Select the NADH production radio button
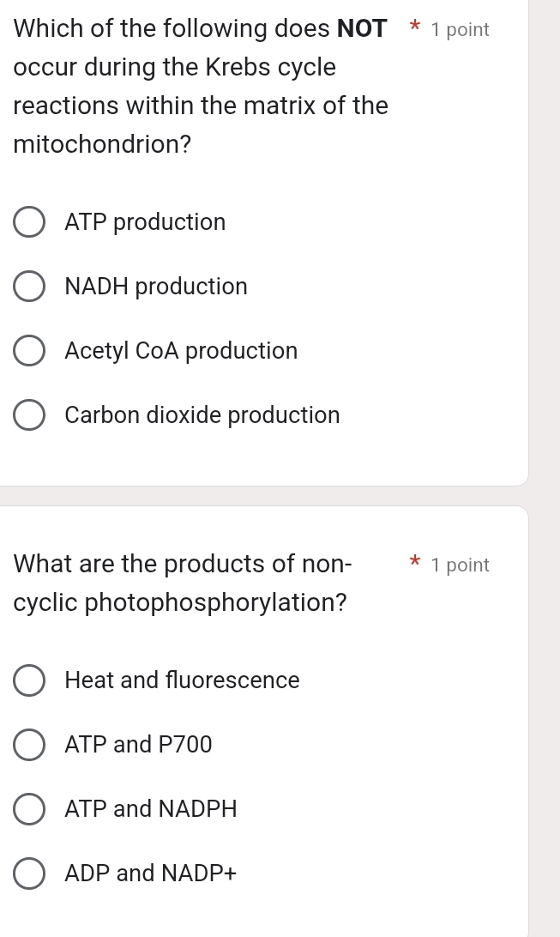The height and width of the screenshot is (937, 560). [29, 286]
